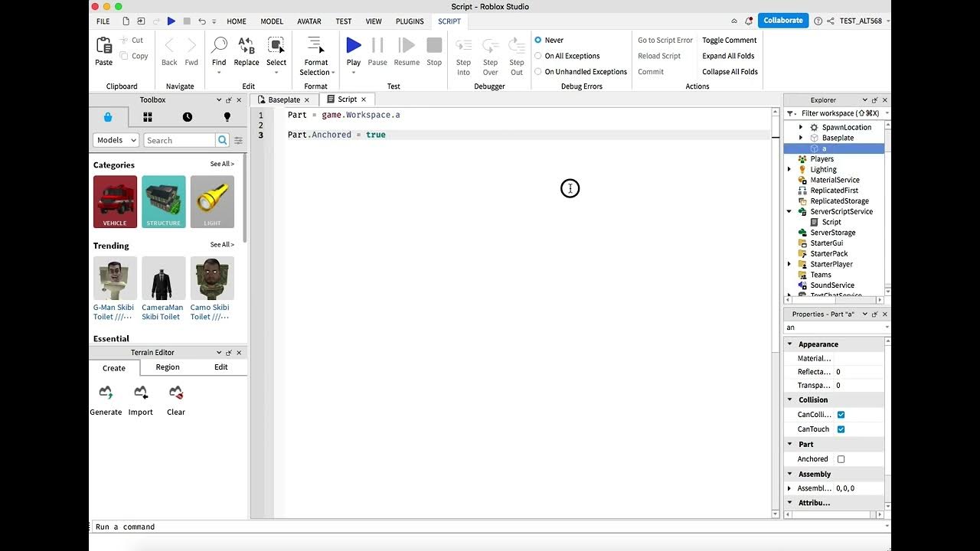The image size is (980, 551).
Task: Click the Step Into debugger icon
Action: coord(463,45)
